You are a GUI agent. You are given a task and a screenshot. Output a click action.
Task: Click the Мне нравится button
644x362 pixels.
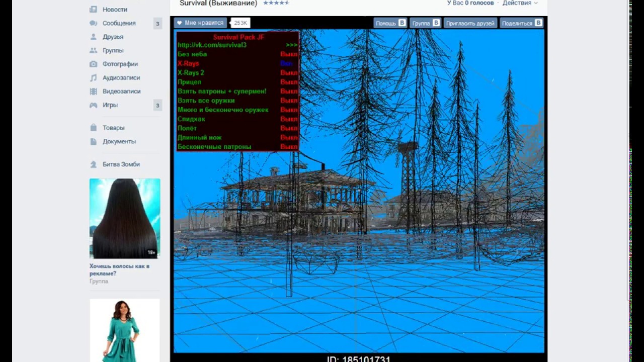pyautogui.click(x=200, y=23)
